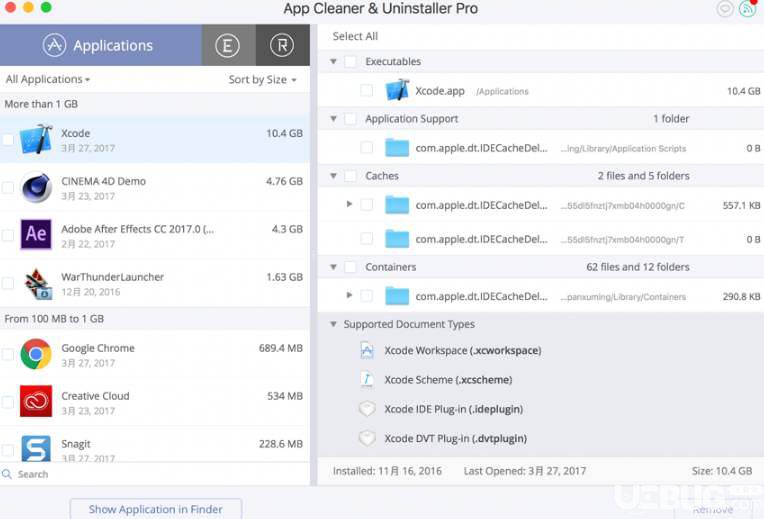
Task: Collapse the Application Support section
Action: 333,118
